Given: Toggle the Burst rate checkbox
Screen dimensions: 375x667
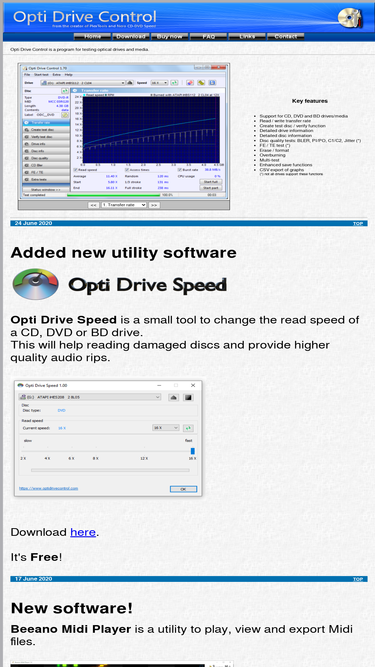Looking at the screenshot, I should point(180,170).
